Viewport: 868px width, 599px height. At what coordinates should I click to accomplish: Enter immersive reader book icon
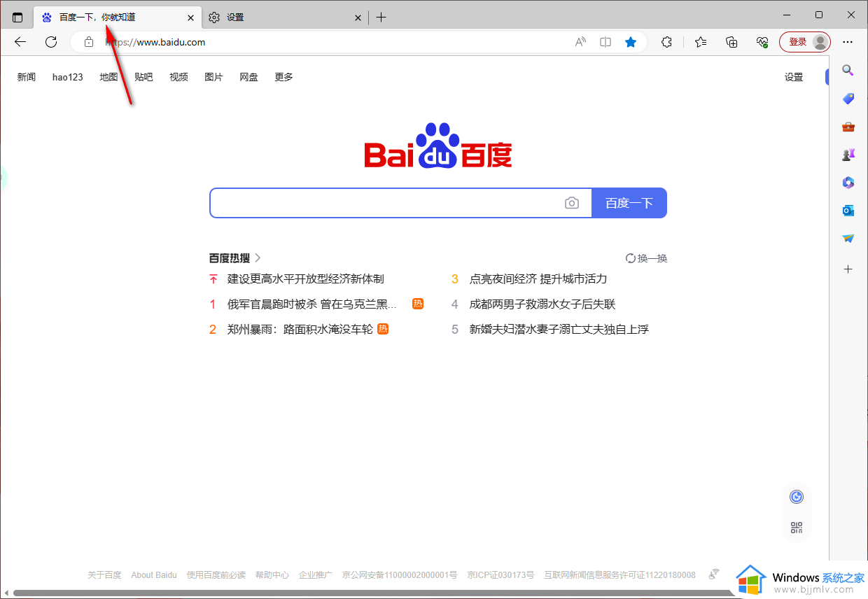[605, 42]
